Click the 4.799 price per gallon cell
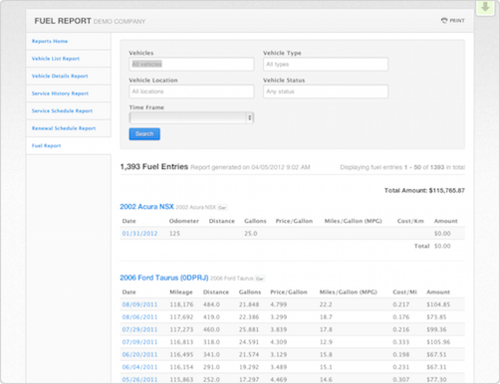 [x=279, y=304]
